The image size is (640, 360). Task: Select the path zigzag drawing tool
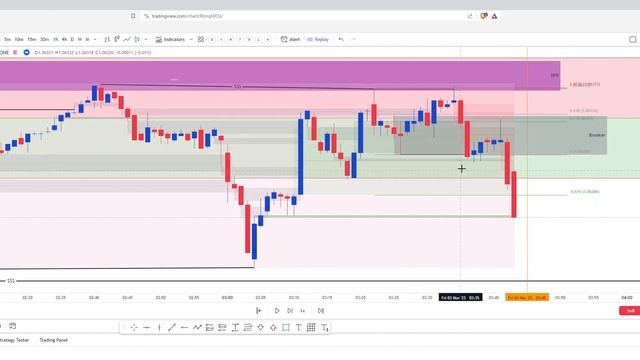197,327
